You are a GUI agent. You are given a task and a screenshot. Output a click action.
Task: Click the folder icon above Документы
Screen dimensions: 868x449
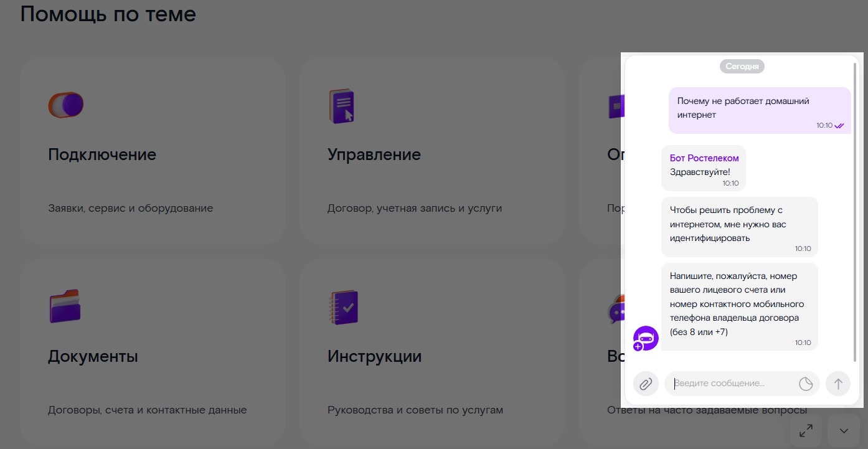point(65,306)
